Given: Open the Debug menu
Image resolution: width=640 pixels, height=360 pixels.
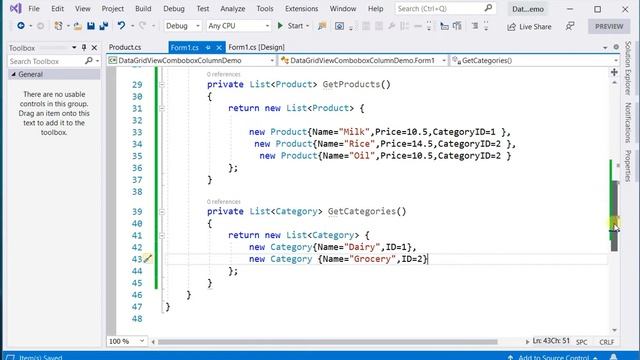Looking at the screenshot, I should tap(174, 9).
